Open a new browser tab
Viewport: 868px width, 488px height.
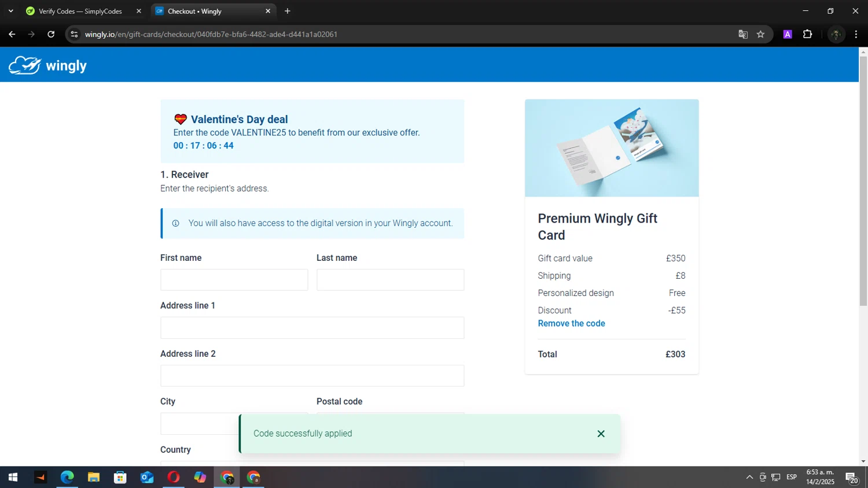point(288,11)
